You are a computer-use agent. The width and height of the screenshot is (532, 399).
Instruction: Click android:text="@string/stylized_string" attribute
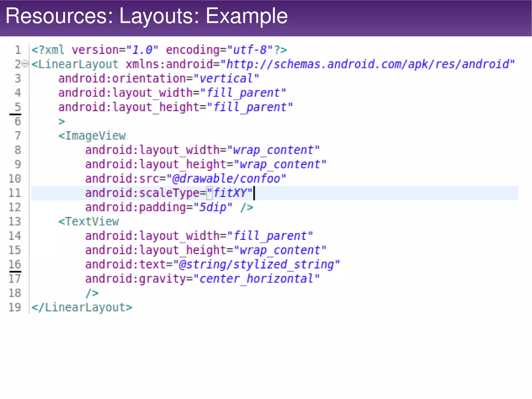click(212, 265)
